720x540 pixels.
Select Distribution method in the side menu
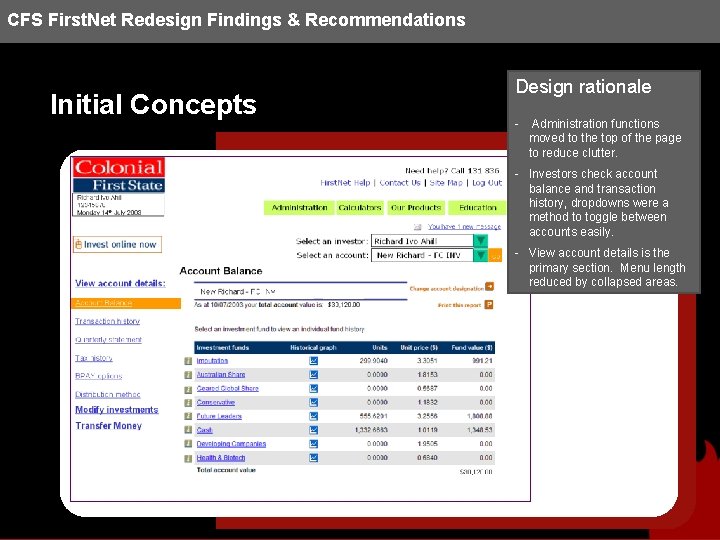108,394
